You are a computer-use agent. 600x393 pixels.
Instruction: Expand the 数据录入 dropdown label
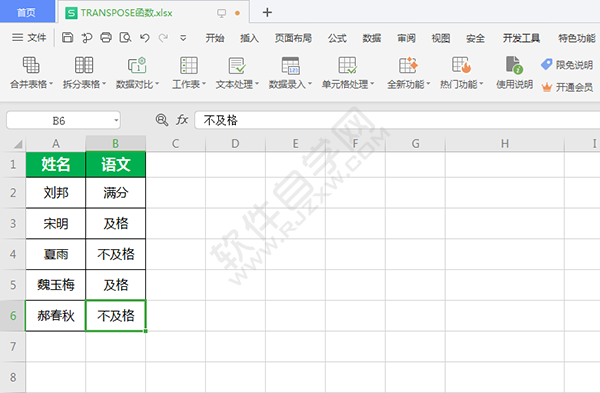tap(290, 84)
